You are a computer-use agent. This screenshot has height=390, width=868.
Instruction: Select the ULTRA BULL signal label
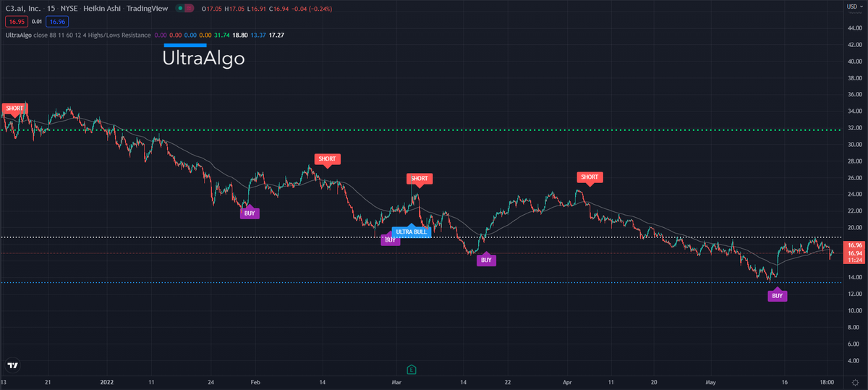click(x=412, y=232)
